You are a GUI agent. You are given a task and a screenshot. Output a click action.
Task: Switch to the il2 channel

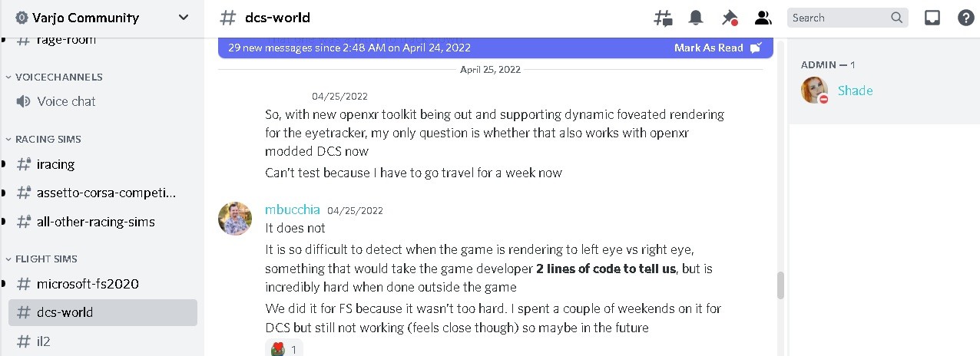coord(103,341)
